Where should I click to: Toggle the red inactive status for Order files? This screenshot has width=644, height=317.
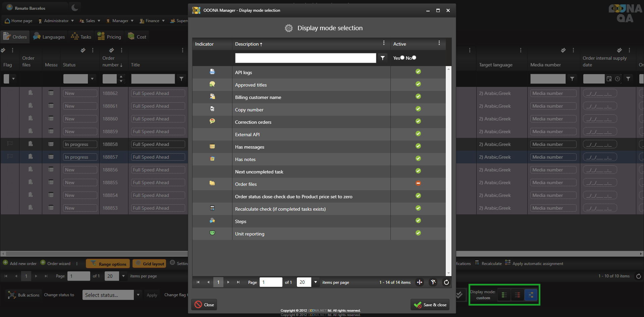pos(418,183)
